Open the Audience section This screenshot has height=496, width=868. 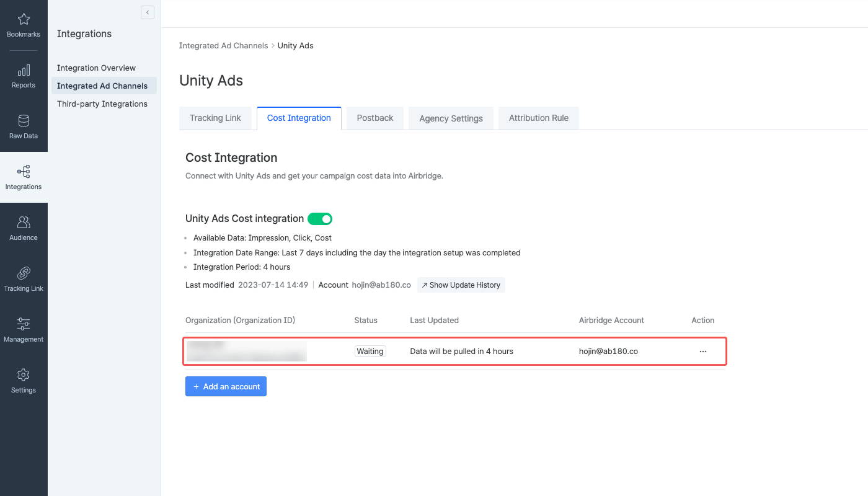(x=23, y=228)
